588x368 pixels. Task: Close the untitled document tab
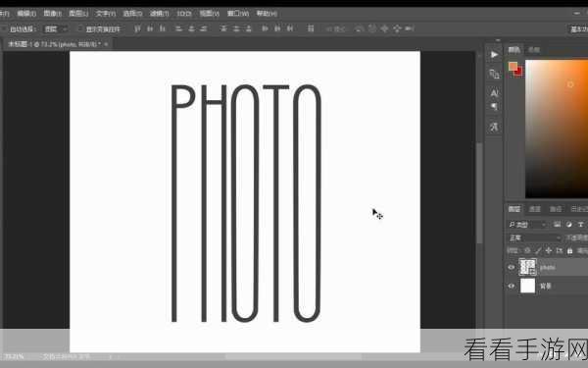(106, 44)
